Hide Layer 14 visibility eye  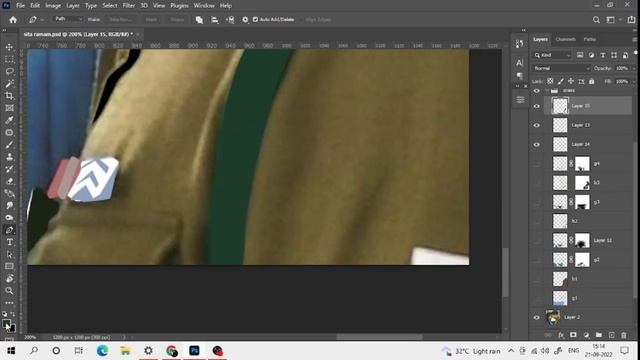tap(537, 144)
